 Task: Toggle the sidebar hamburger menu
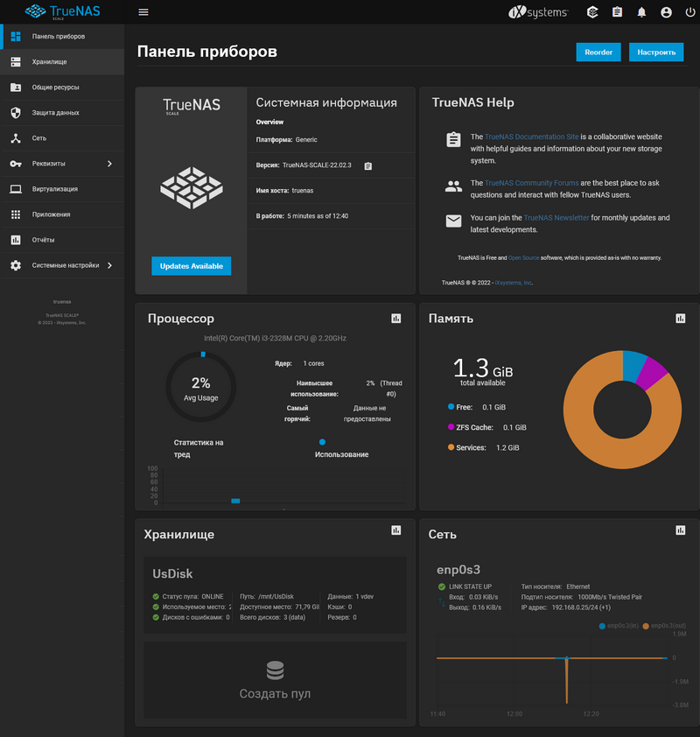(143, 12)
